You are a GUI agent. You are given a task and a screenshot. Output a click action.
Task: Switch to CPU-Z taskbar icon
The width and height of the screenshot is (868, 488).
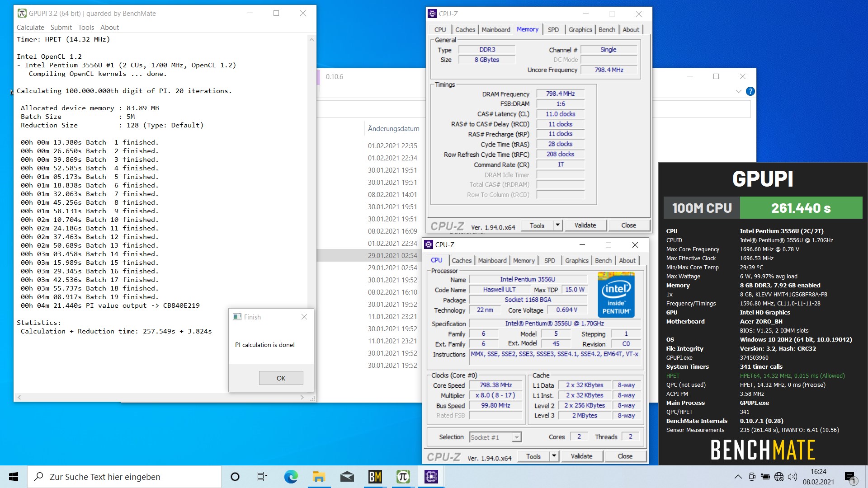pyautogui.click(x=431, y=477)
